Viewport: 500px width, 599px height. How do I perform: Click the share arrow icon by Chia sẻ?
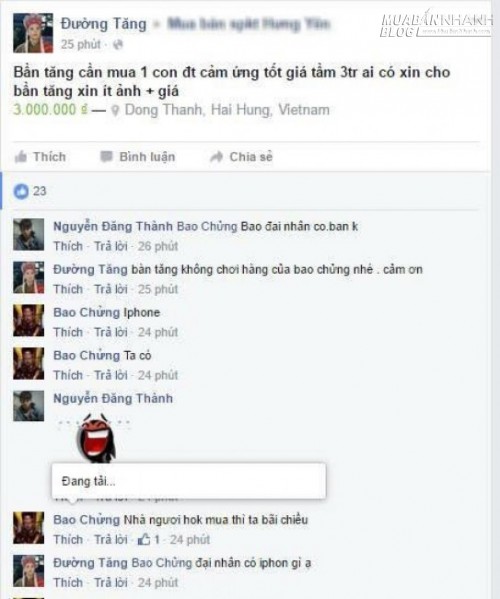[217, 157]
